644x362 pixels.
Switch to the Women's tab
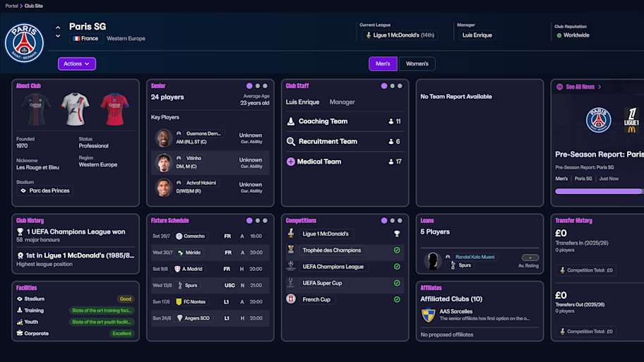(417, 64)
